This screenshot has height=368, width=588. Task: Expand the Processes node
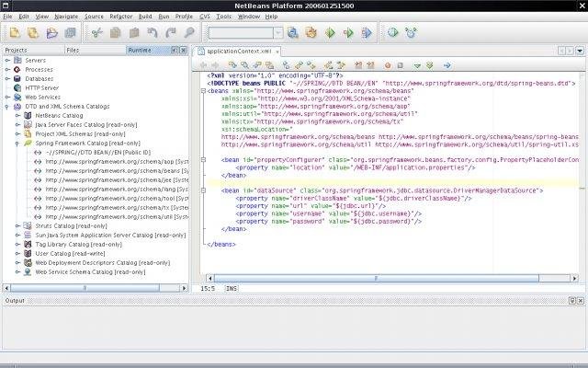(7, 70)
